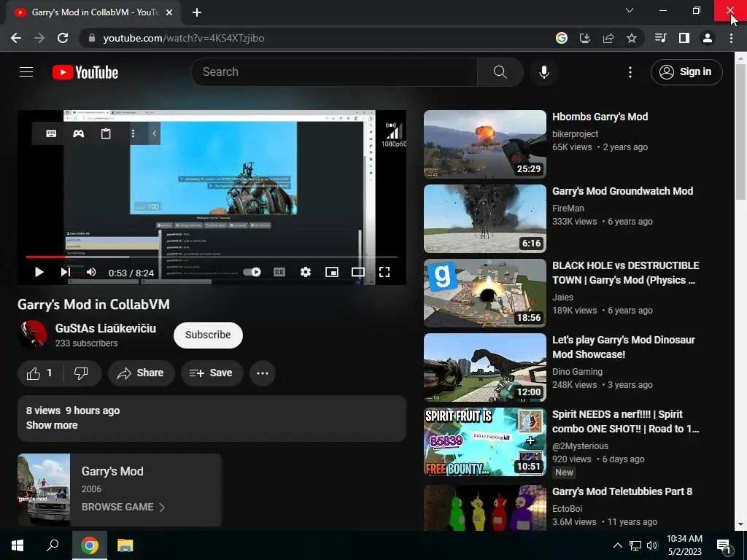Expand description with Show more

point(52,425)
